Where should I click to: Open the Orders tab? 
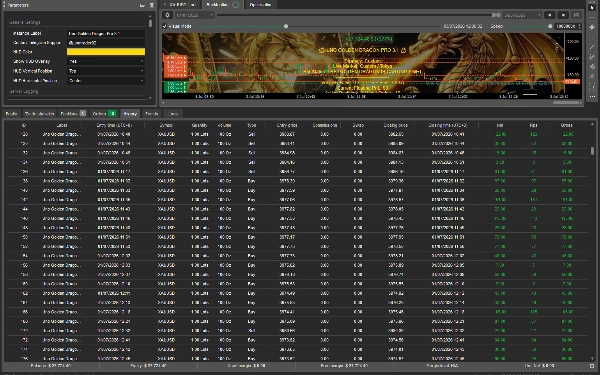point(103,114)
